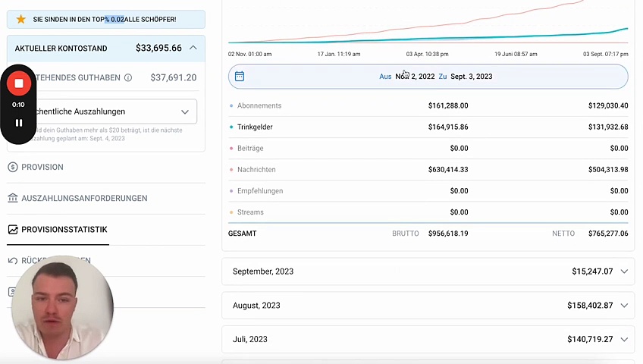Click the info icon next to Ausstehendes Guthaben
643x364 pixels.
coord(128,77)
